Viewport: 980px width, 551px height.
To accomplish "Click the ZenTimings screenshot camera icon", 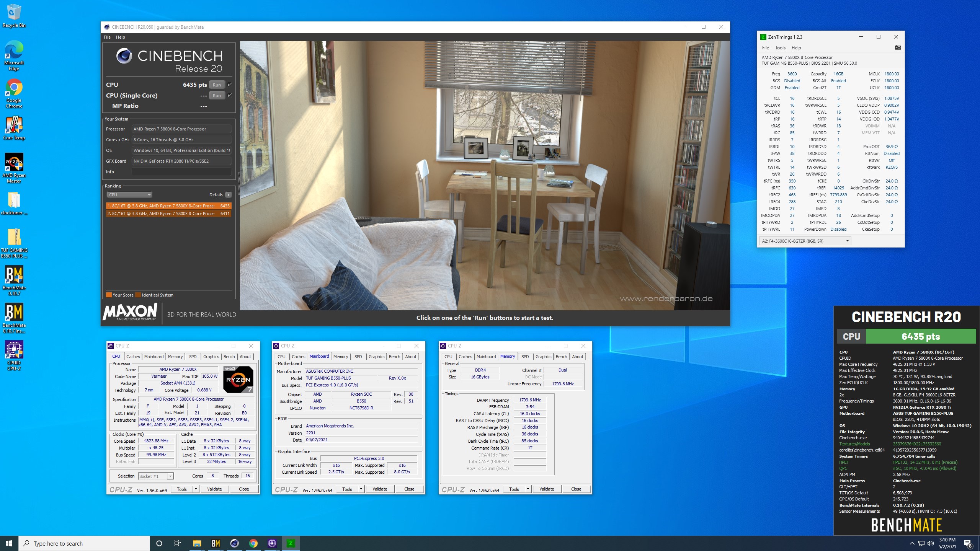I will [898, 47].
